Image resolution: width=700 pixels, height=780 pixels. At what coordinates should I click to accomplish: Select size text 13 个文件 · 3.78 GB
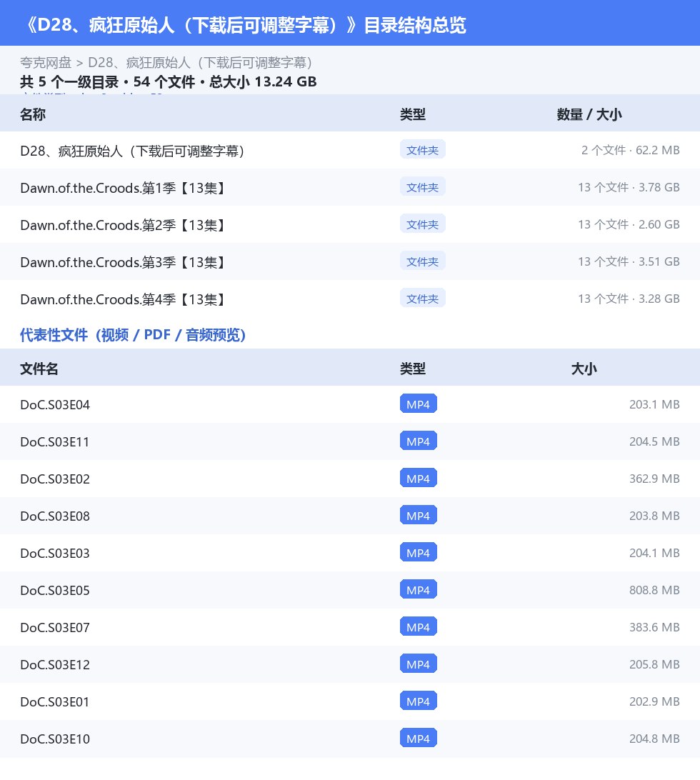coord(629,188)
